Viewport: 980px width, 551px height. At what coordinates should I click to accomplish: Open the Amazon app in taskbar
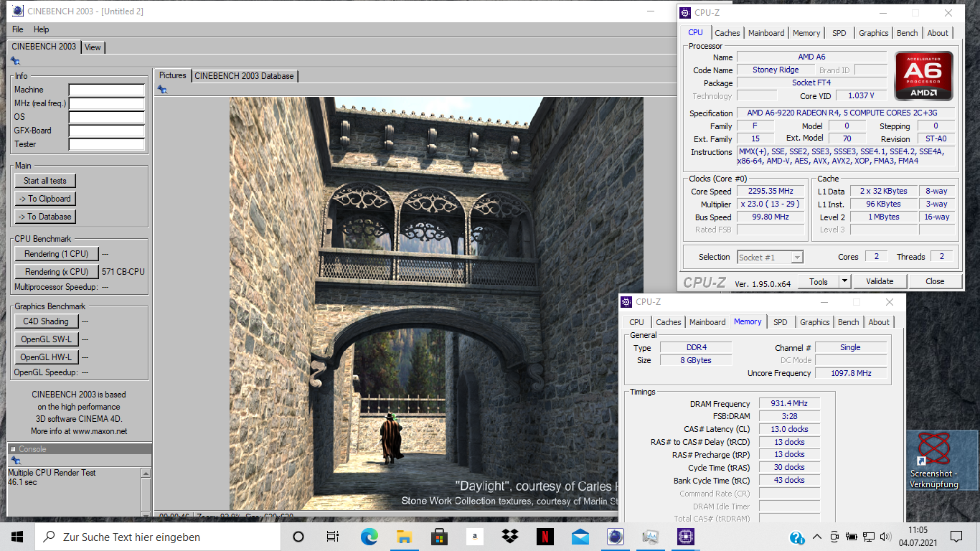pyautogui.click(x=474, y=537)
